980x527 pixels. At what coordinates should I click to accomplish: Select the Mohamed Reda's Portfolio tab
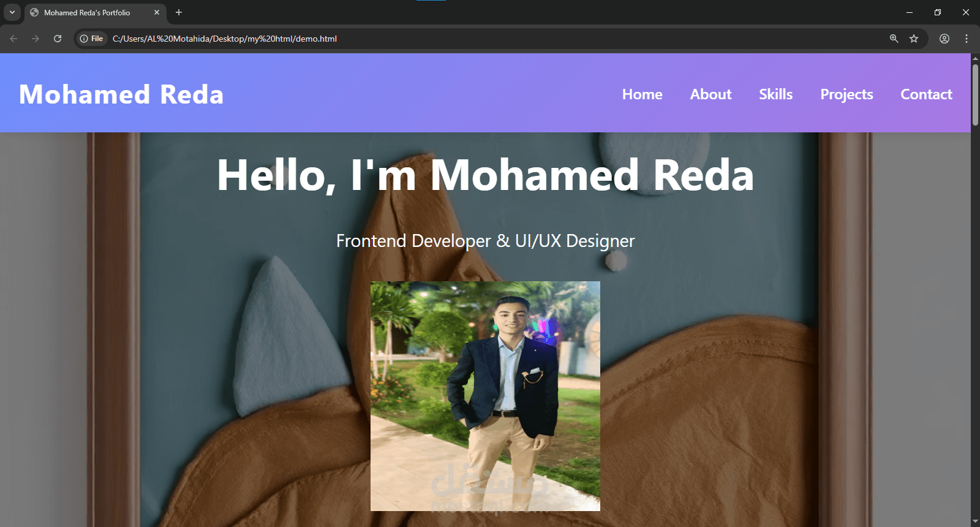[95, 12]
